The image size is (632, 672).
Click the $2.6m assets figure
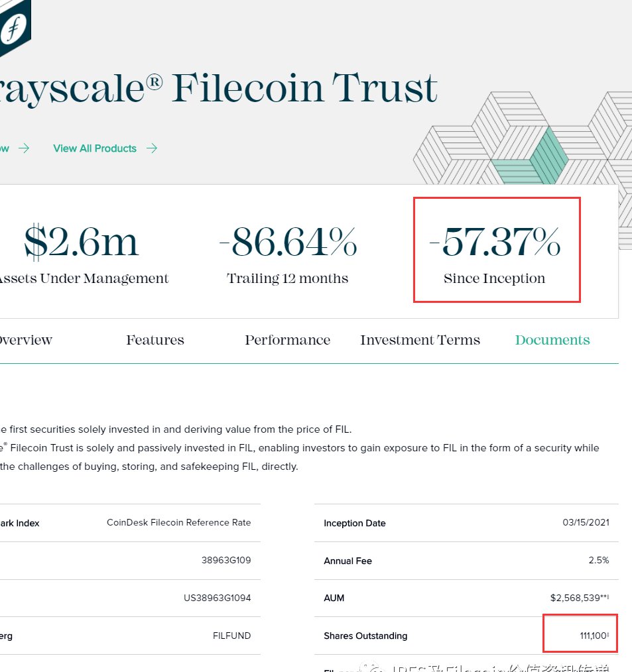(x=81, y=242)
